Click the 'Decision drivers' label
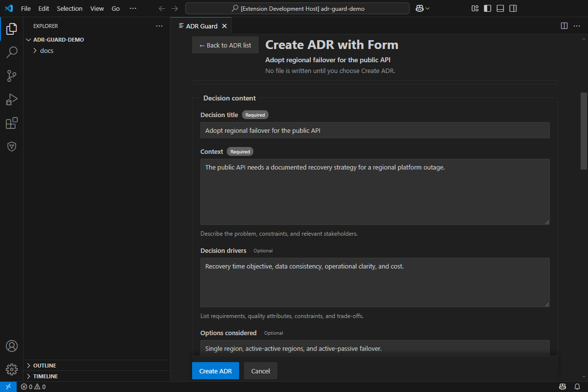 click(223, 250)
